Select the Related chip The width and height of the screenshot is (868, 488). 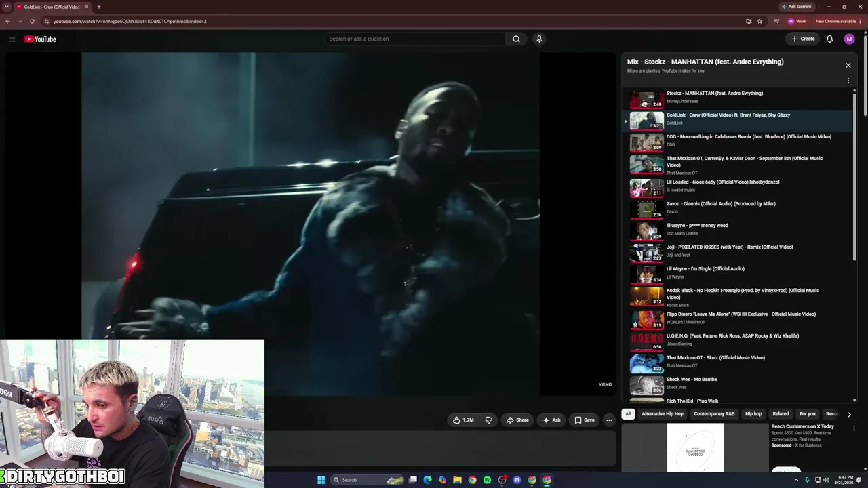pyautogui.click(x=781, y=414)
